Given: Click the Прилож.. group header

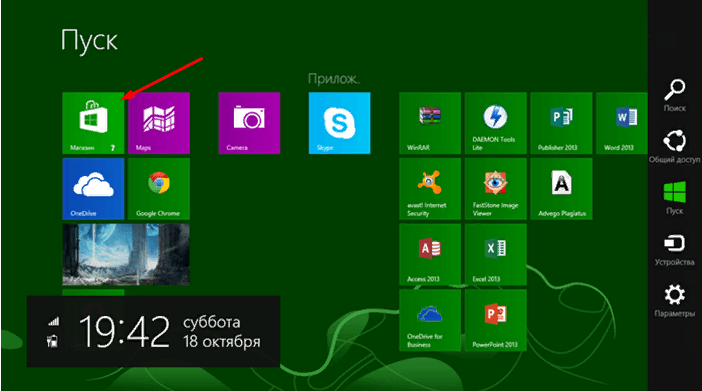Looking at the screenshot, I should (334, 79).
